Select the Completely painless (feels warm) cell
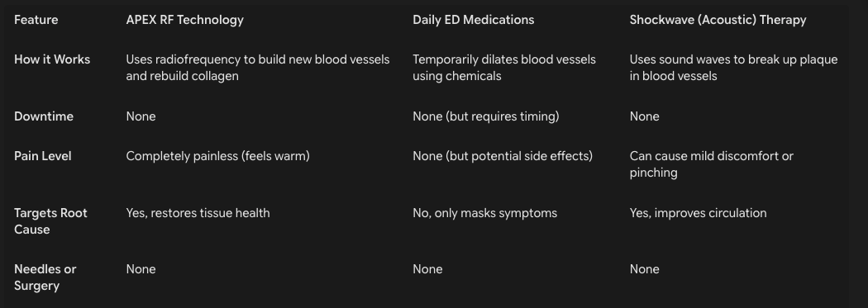868x308 pixels. click(217, 157)
